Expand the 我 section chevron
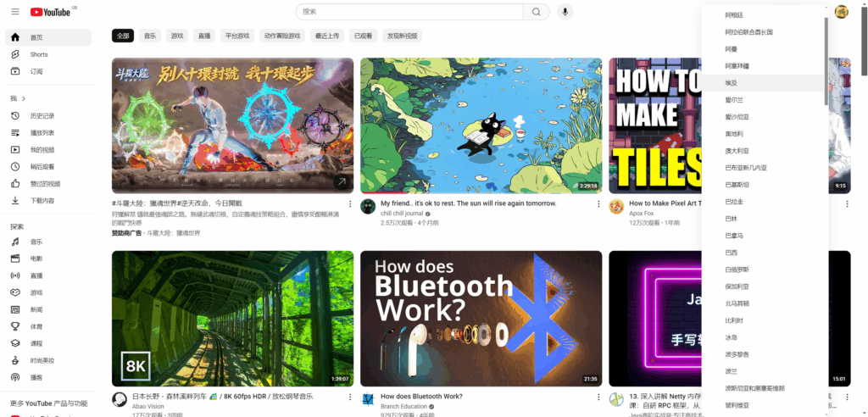 (24, 98)
